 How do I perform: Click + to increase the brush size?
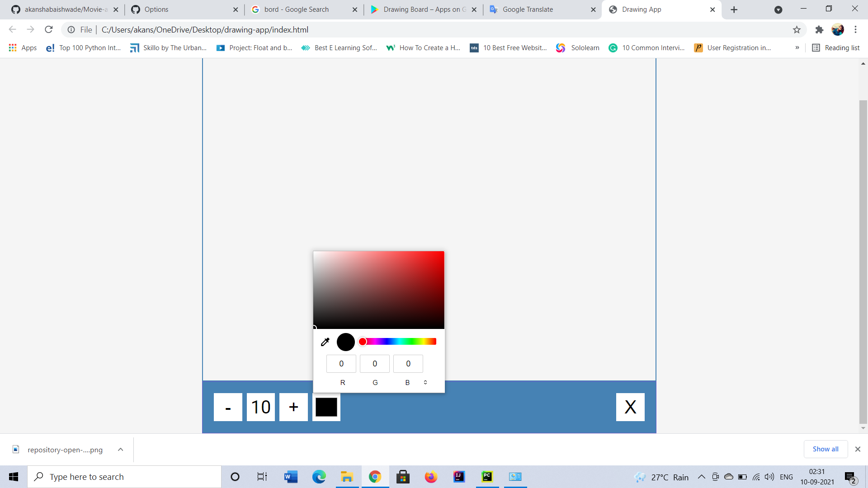coord(293,407)
